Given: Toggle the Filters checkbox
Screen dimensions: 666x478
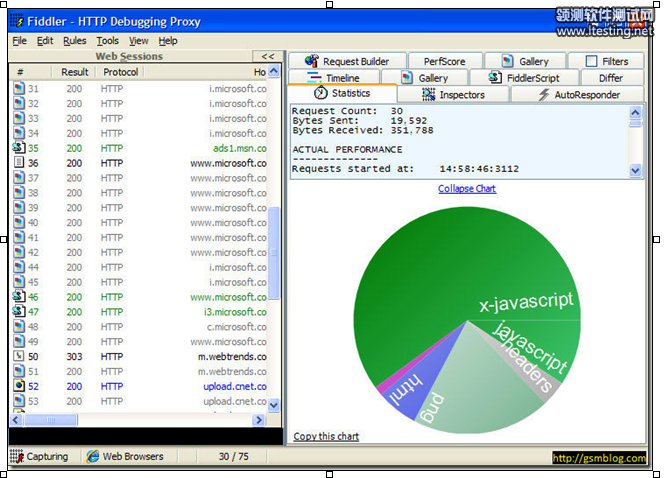Looking at the screenshot, I should click(591, 61).
